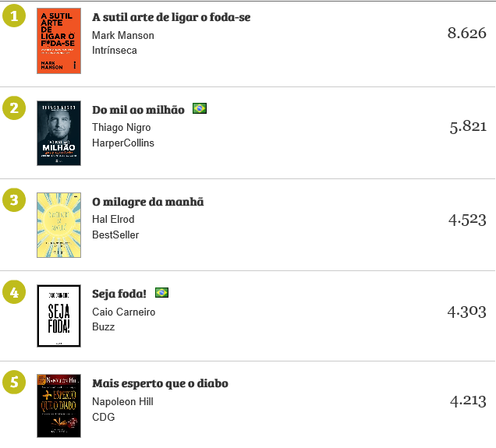This screenshot has width=496, height=448.
Task: Click Brazil flag beside Seja foda!
Action: pos(161,293)
